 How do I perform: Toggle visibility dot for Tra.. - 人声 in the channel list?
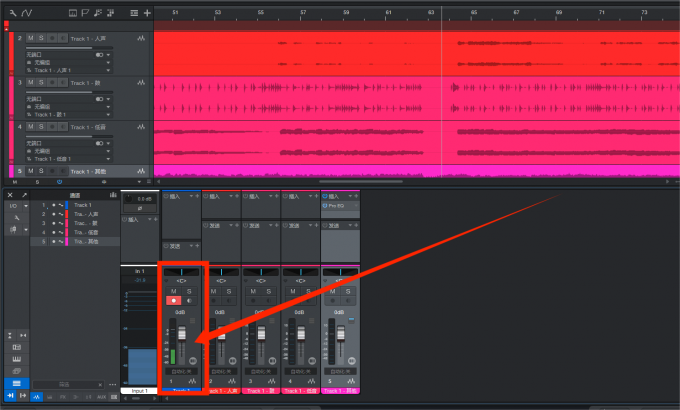click(x=54, y=214)
